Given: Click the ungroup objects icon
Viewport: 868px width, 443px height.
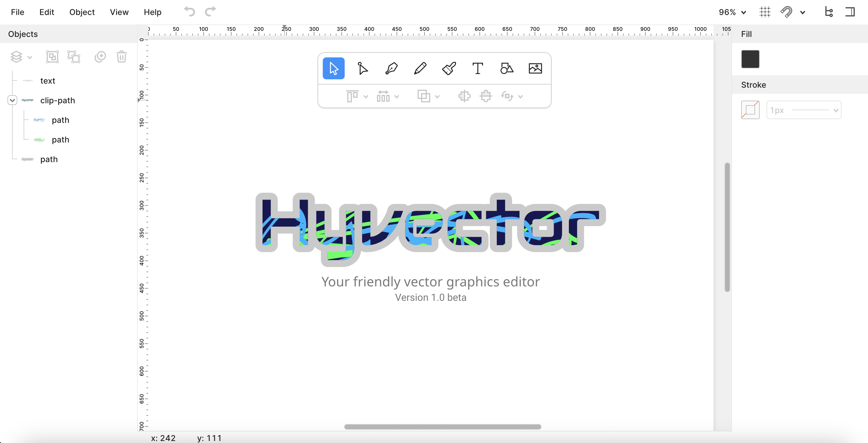Looking at the screenshot, I should click(74, 57).
